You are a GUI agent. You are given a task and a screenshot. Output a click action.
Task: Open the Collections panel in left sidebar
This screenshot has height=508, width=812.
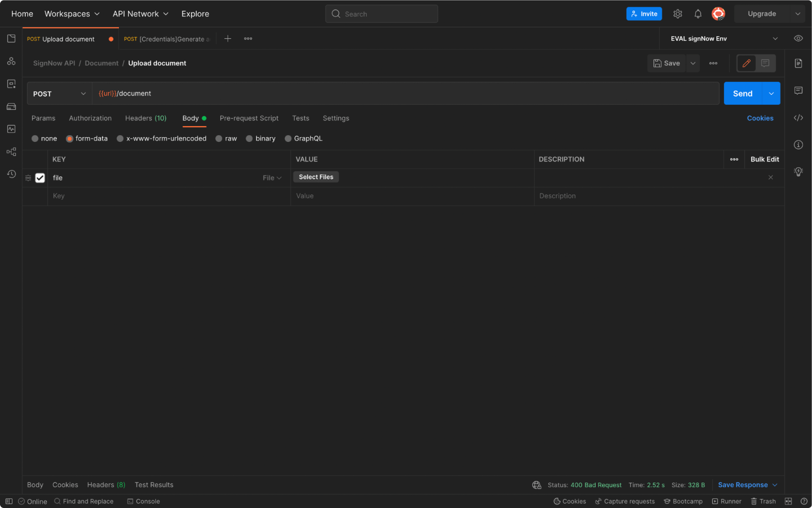(11, 39)
